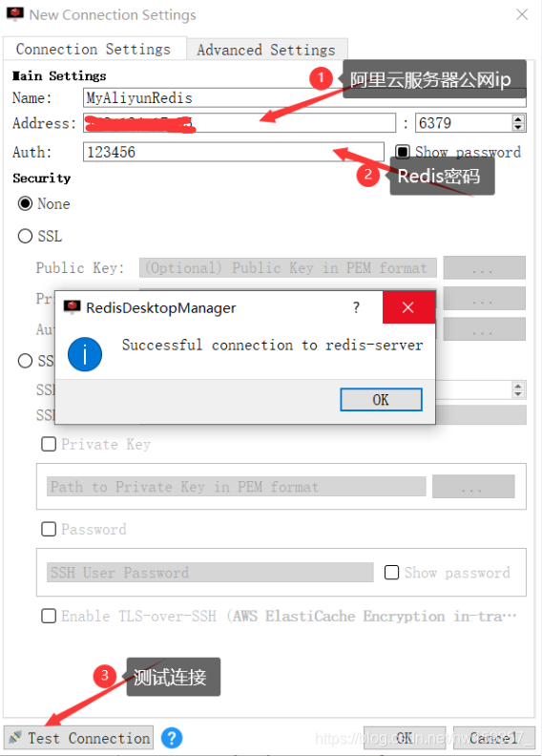
Task: Toggle the Show password checkbox next to Auth
Action: click(x=403, y=152)
